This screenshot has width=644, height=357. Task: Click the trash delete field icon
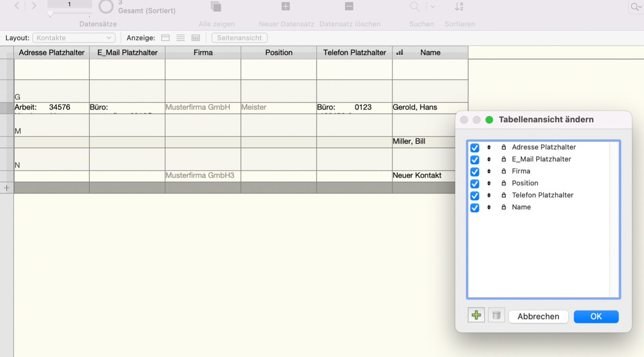pyautogui.click(x=497, y=315)
